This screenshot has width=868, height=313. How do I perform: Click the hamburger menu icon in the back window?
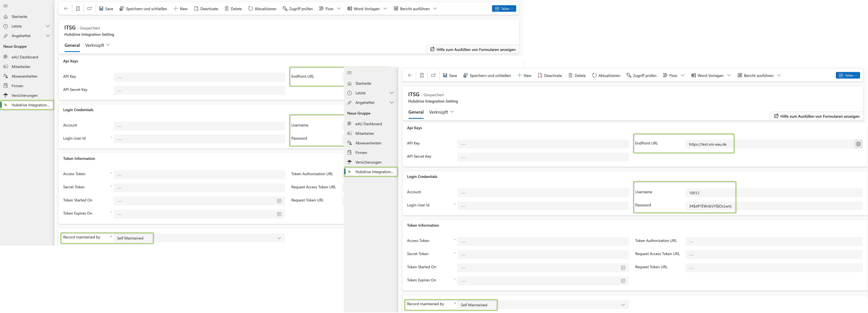click(x=5, y=6)
